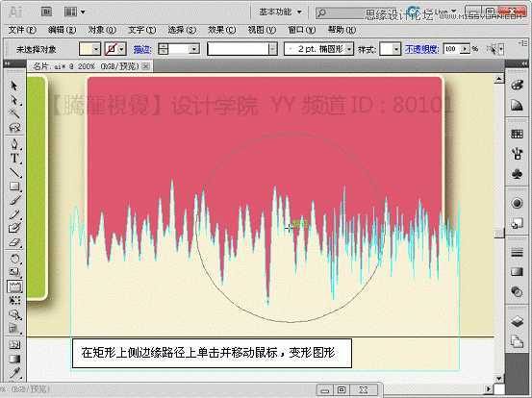Open the Artboards panel icon
Screen dimensions: 532x398
(x=517, y=340)
